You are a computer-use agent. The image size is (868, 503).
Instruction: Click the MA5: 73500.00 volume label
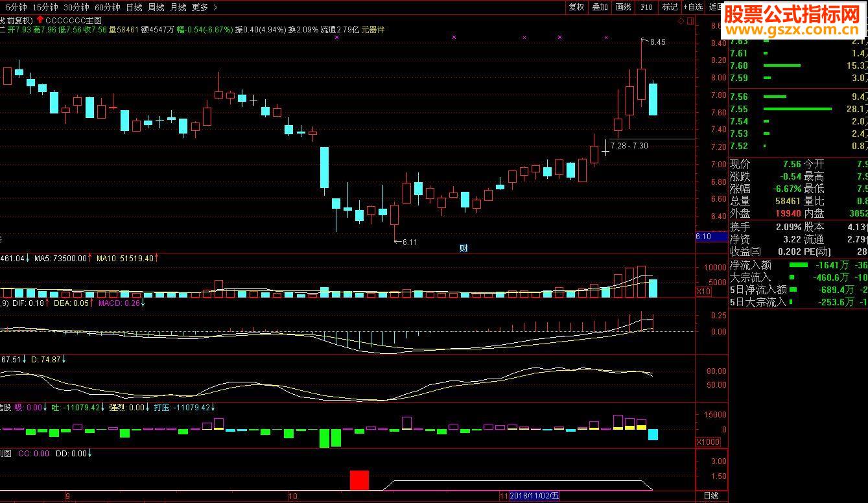pyautogui.click(x=60, y=258)
